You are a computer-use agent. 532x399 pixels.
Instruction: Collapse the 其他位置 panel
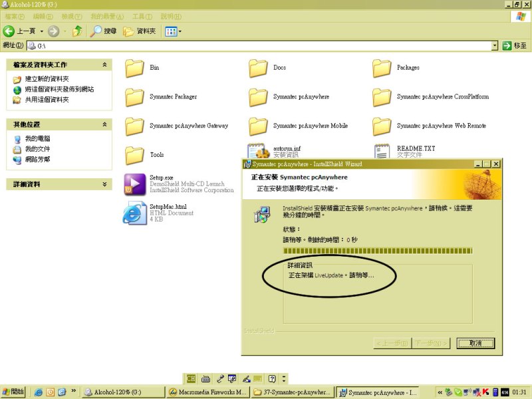tap(104, 124)
